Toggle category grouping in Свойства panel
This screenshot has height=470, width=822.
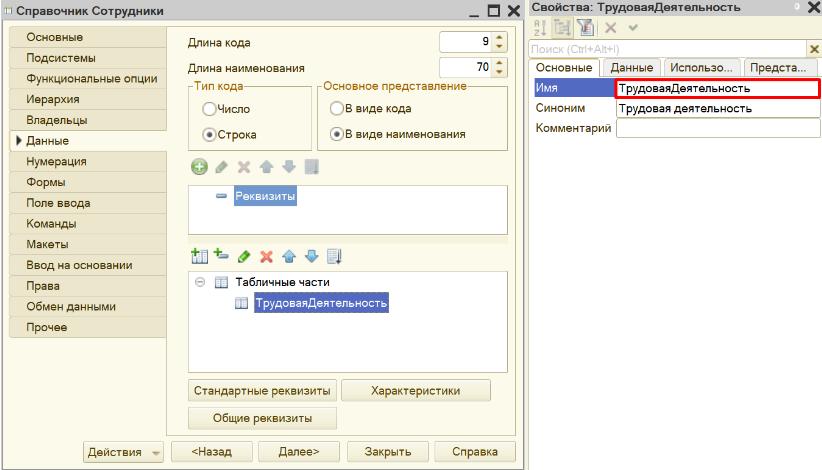point(563,27)
